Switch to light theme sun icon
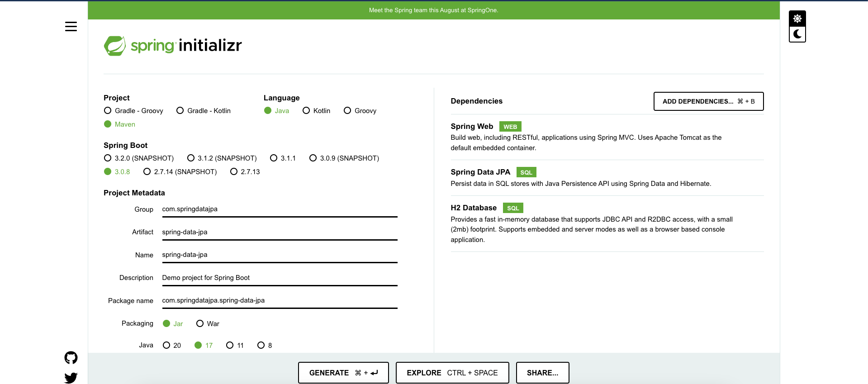The image size is (868, 384). (x=797, y=19)
